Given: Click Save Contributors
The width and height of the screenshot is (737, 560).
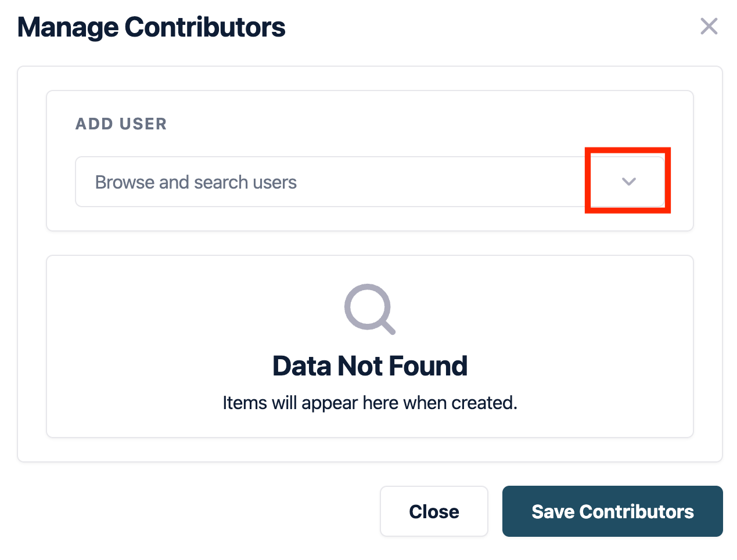Looking at the screenshot, I should pyautogui.click(x=612, y=511).
